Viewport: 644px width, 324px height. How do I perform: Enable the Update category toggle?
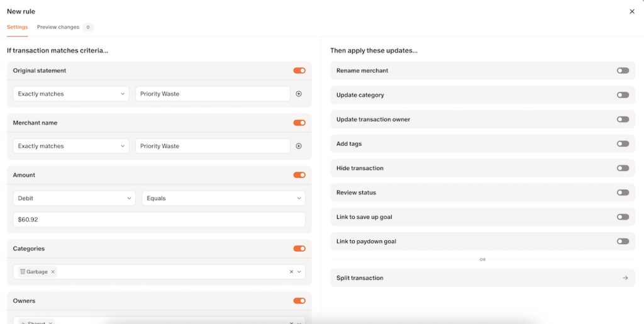click(x=623, y=95)
